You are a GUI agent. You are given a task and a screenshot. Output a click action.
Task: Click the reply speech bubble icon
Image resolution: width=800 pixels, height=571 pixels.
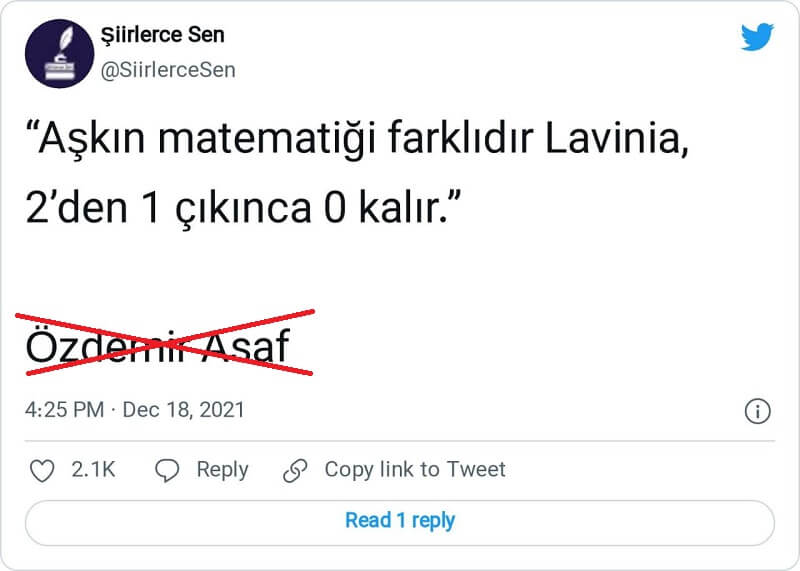pyautogui.click(x=168, y=470)
